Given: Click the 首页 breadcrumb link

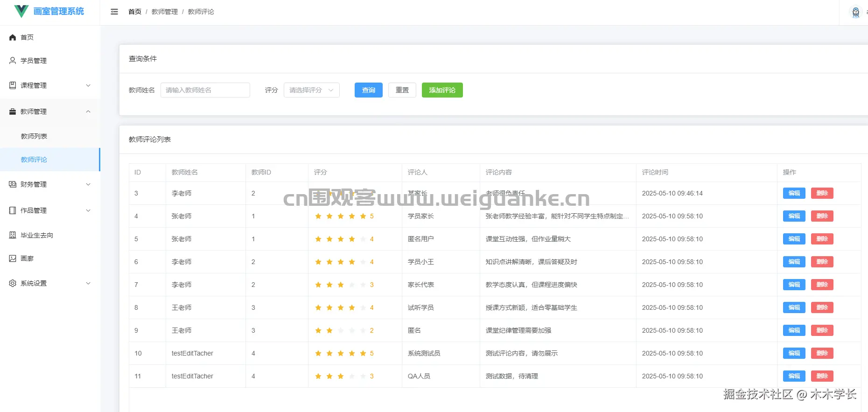Looking at the screenshot, I should click(x=135, y=12).
